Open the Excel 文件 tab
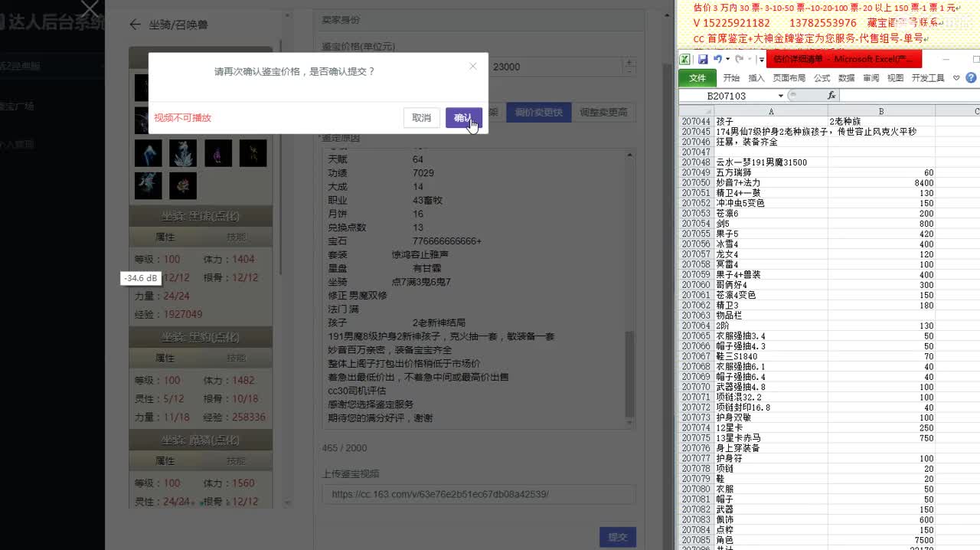Viewport: 980px width, 550px height. pyautogui.click(x=697, y=78)
